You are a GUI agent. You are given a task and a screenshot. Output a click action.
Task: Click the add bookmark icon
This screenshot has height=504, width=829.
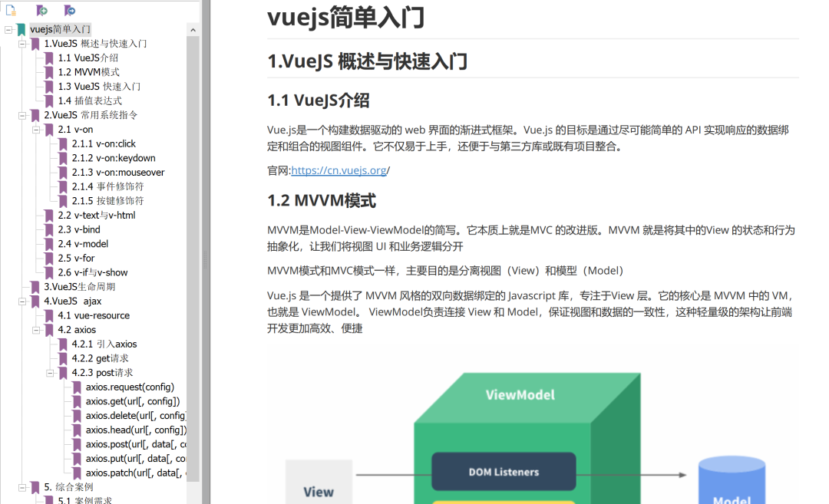pos(41,12)
